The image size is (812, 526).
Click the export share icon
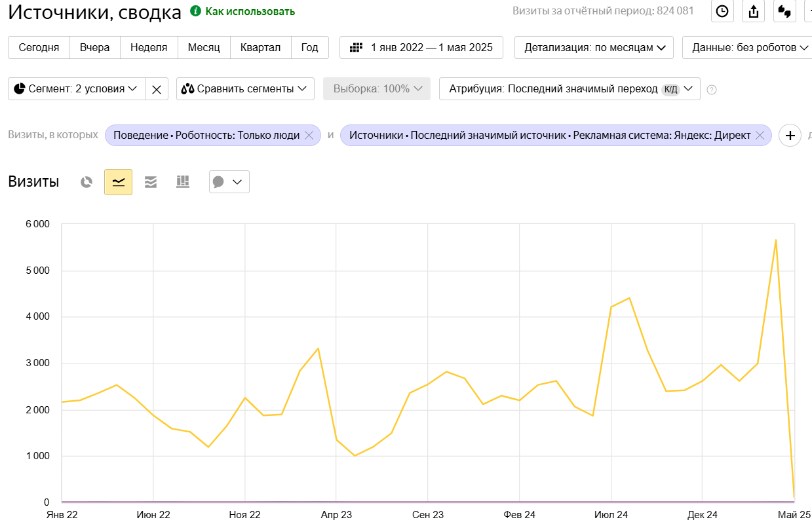coord(754,11)
